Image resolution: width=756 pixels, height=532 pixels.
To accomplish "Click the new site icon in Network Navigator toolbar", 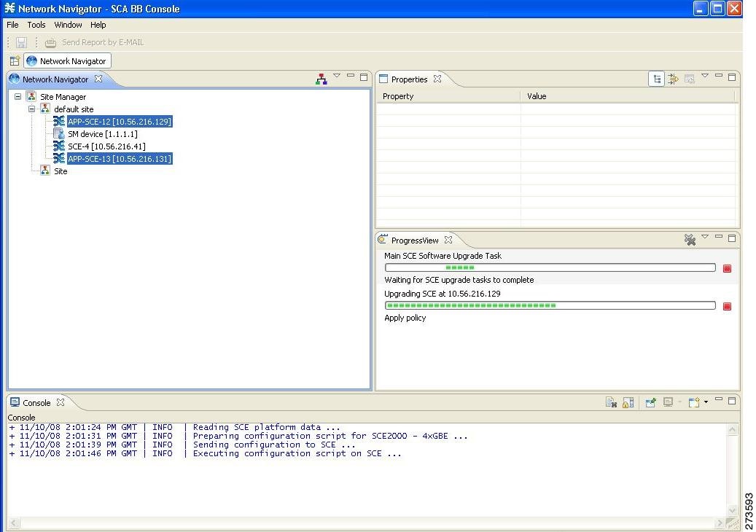I will (x=321, y=77).
